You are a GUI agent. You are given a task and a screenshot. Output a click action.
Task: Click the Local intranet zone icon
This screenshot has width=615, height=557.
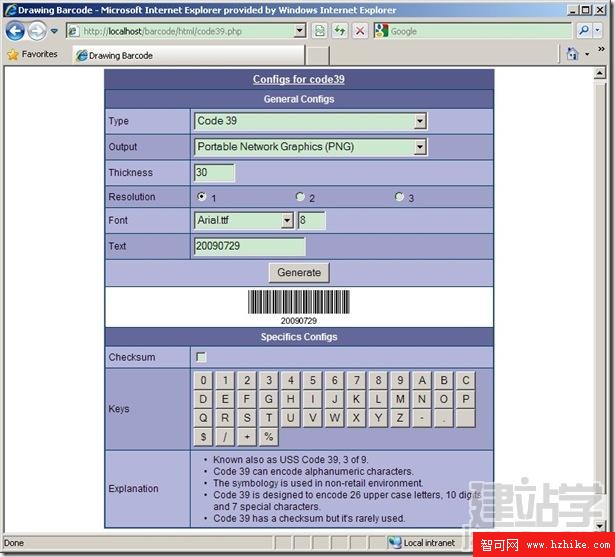pos(395,542)
